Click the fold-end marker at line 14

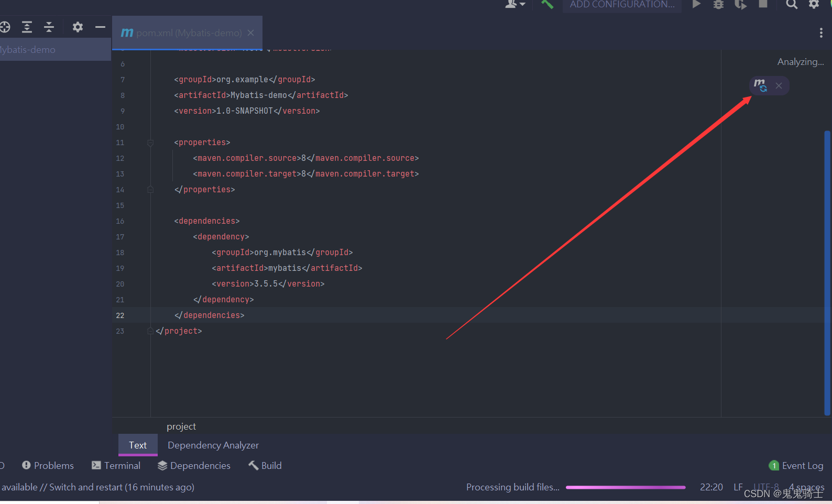[x=150, y=190]
